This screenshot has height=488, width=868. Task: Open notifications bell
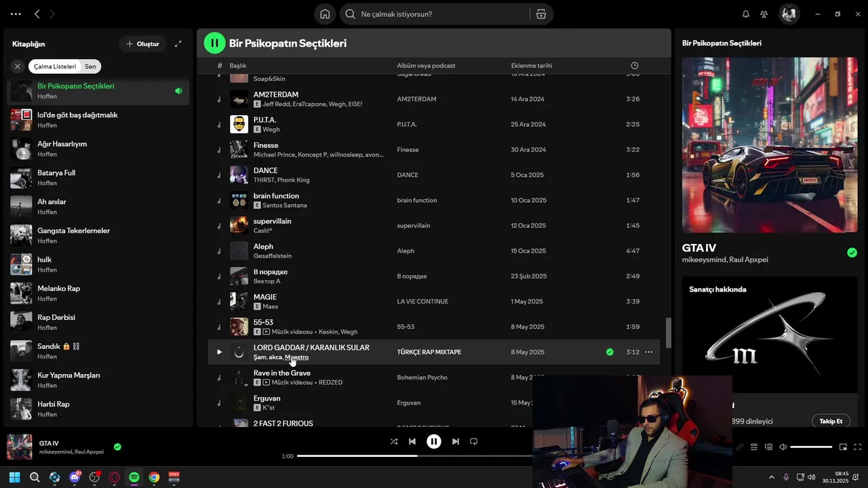(x=746, y=14)
